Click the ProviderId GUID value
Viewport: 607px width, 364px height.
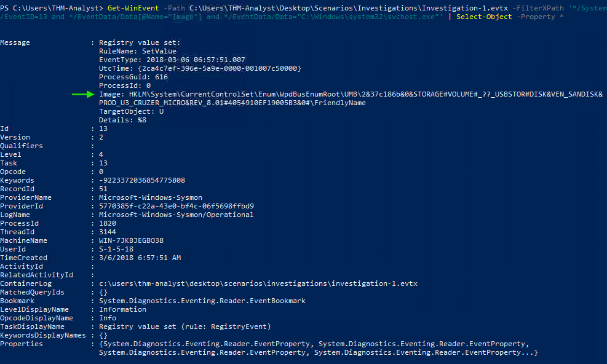(177, 206)
